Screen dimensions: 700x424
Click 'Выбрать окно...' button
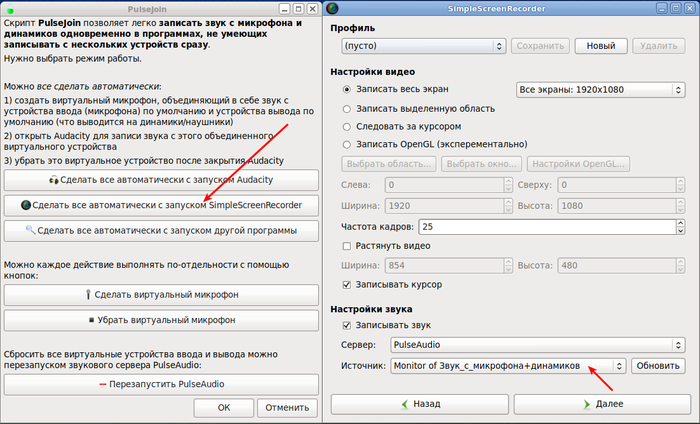[481, 164]
